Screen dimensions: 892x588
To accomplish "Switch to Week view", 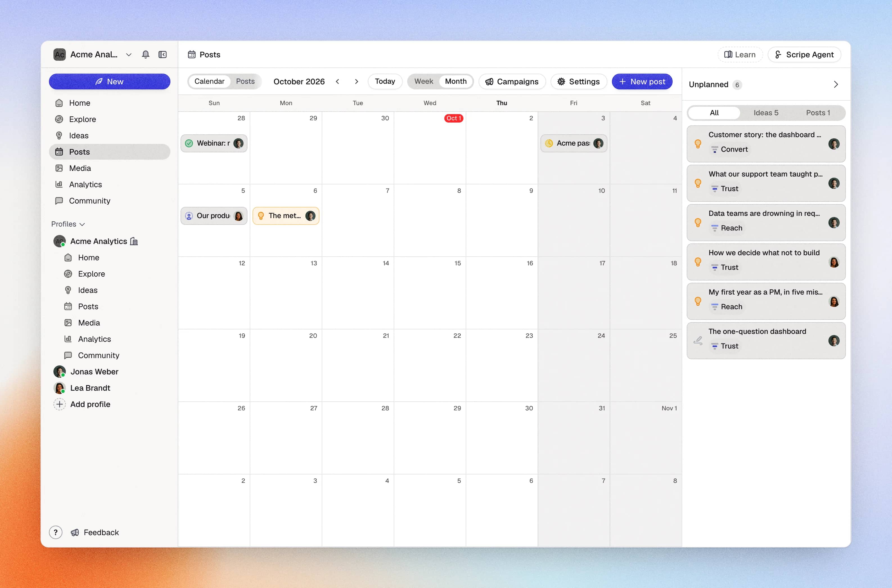I will click(424, 82).
